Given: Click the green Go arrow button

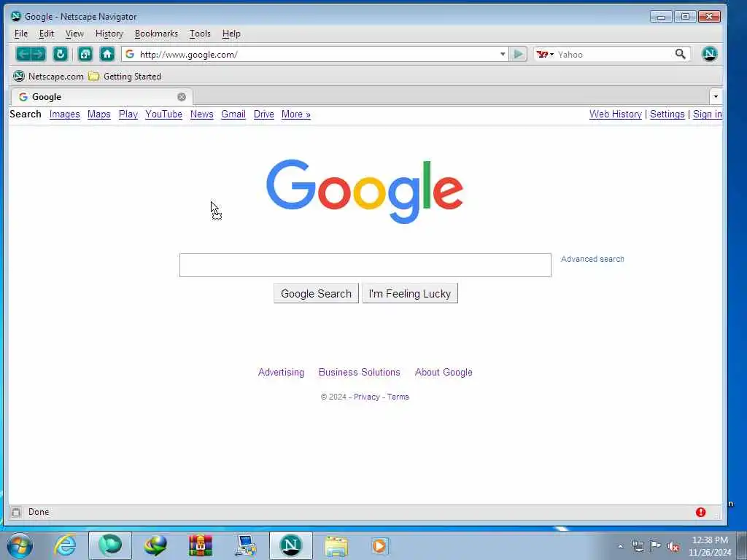Looking at the screenshot, I should point(518,54).
